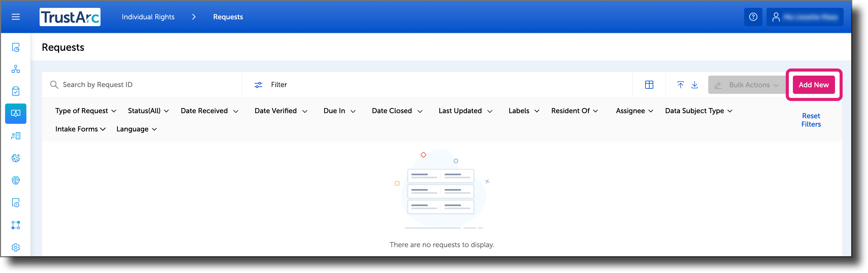Open the dashboard clock icon in sidebar
The width and height of the screenshot is (868, 273).
coord(15,47)
